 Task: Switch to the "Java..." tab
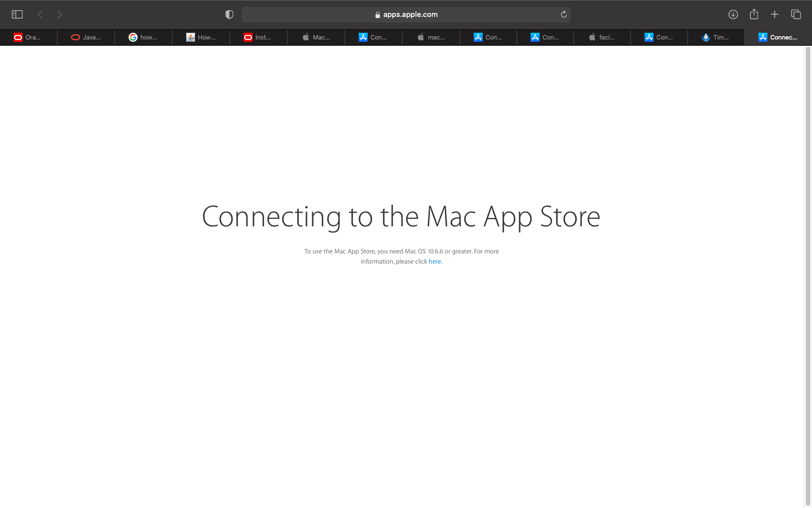click(86, 37)
